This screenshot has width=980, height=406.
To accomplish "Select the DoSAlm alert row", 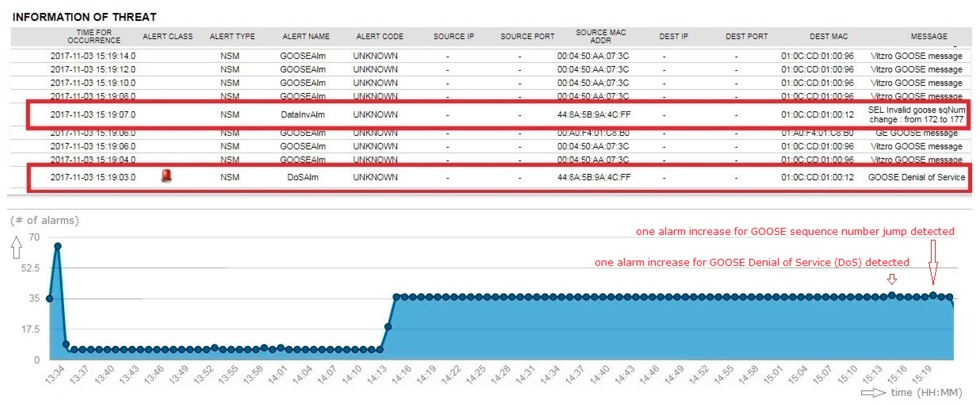I will tap(302, 177).
